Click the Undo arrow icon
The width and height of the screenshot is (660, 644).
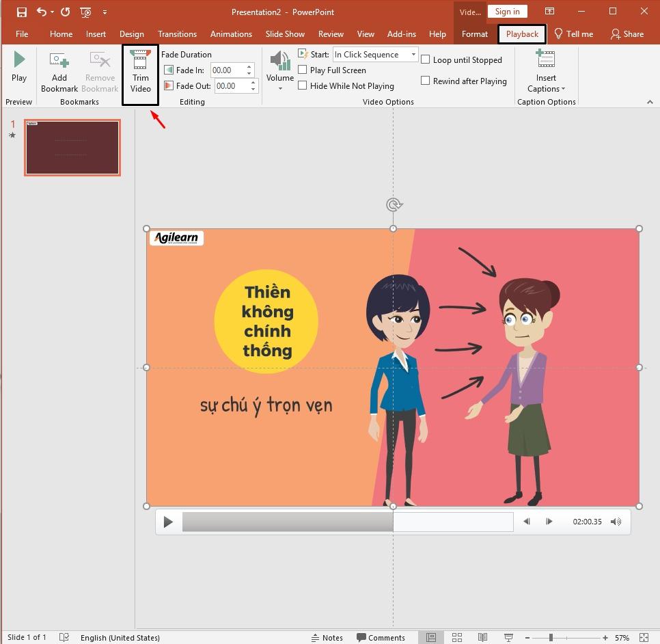pos(41,12)
